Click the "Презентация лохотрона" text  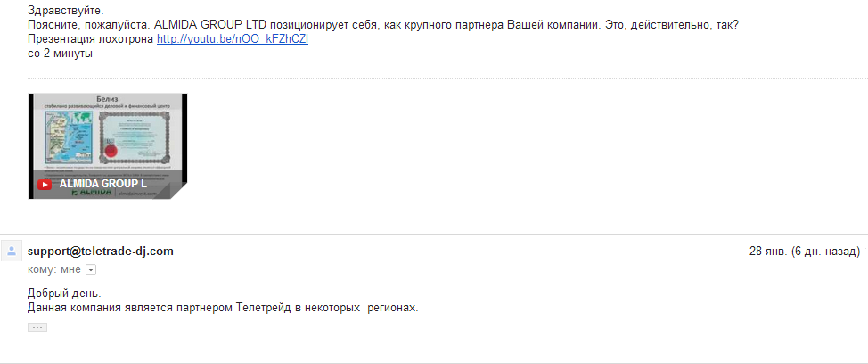click(91, 40)
